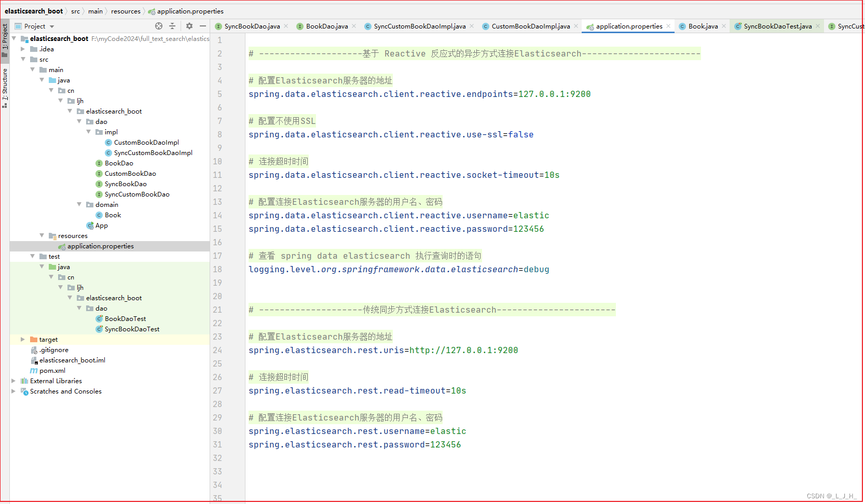Close the CustomBookDaoImpl.java tab
Viewport: 865px width, 504px height.
(x=576, y=26)
